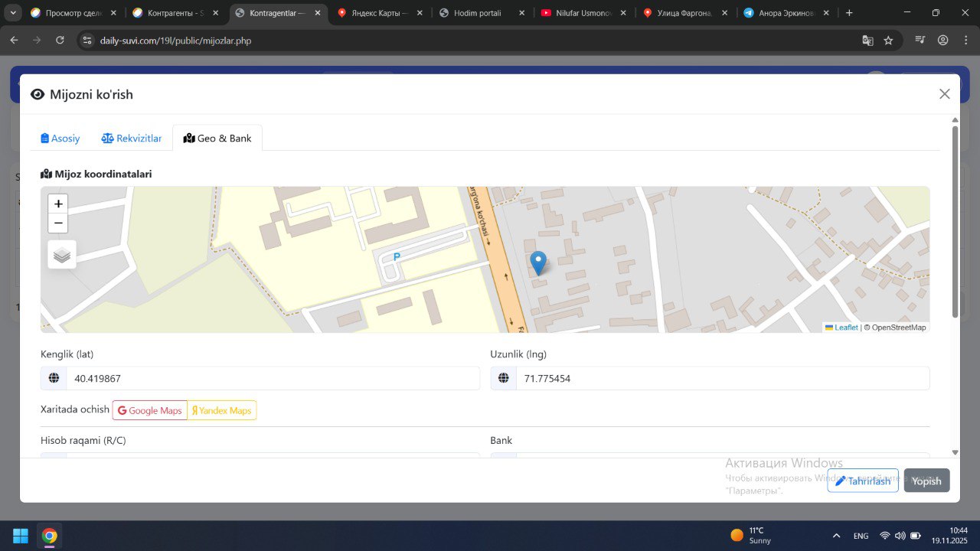Go back to the previous page

pos(14,40)
